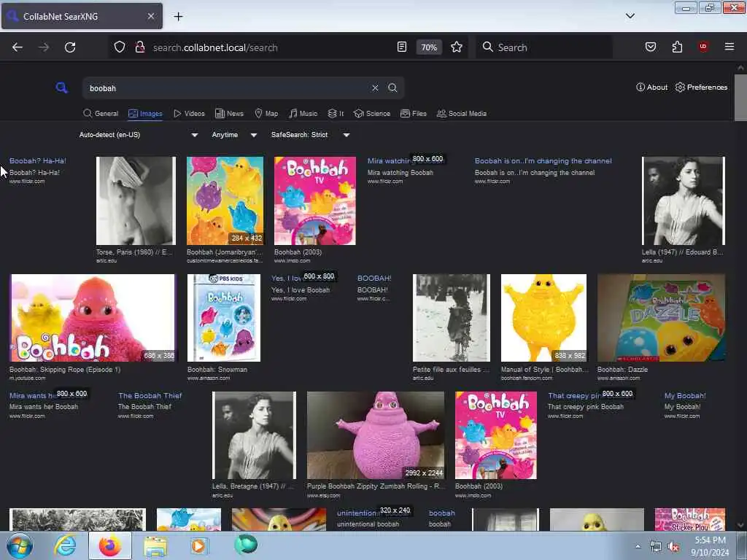Click the muted volume tray icon

(673, 547)
